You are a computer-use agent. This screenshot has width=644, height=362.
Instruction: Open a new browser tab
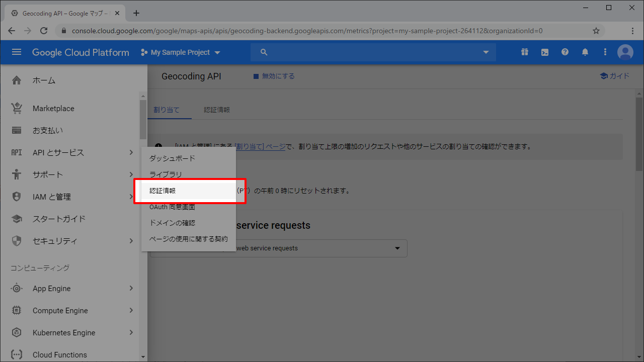tap(136, 13)
